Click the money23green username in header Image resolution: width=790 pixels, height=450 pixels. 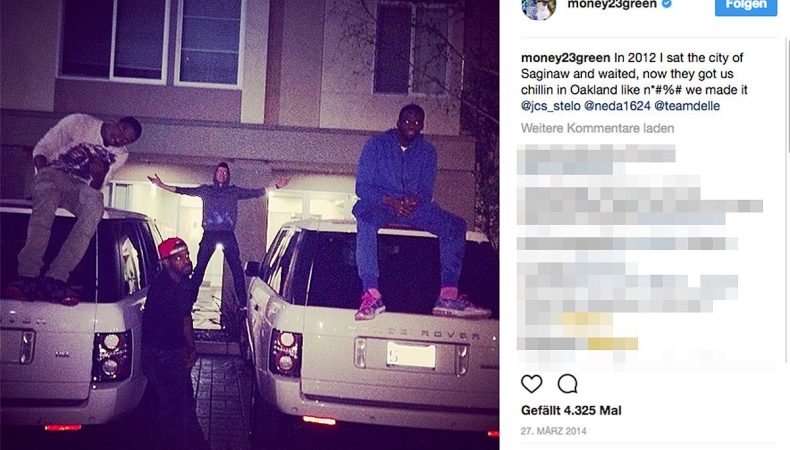[x=612, y=5]
